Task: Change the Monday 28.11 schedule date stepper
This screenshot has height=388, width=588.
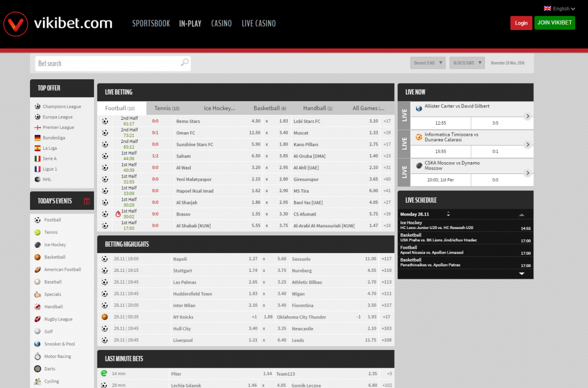Action: [448, 214]
